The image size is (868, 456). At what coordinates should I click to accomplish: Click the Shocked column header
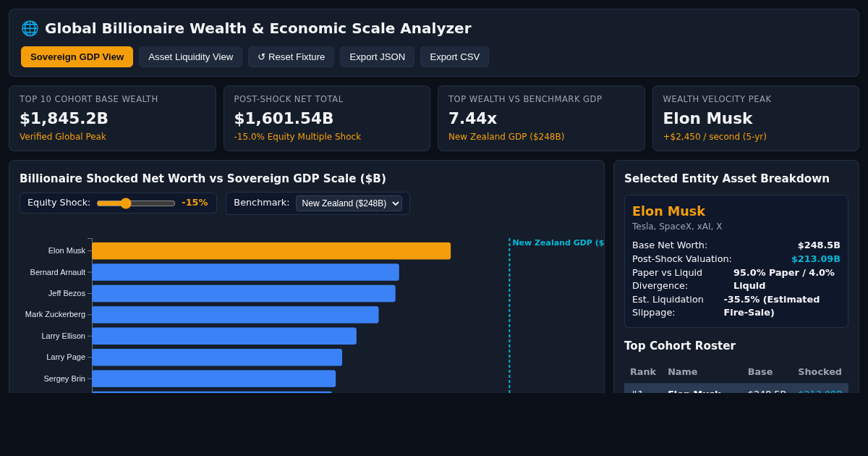(820, 372)
